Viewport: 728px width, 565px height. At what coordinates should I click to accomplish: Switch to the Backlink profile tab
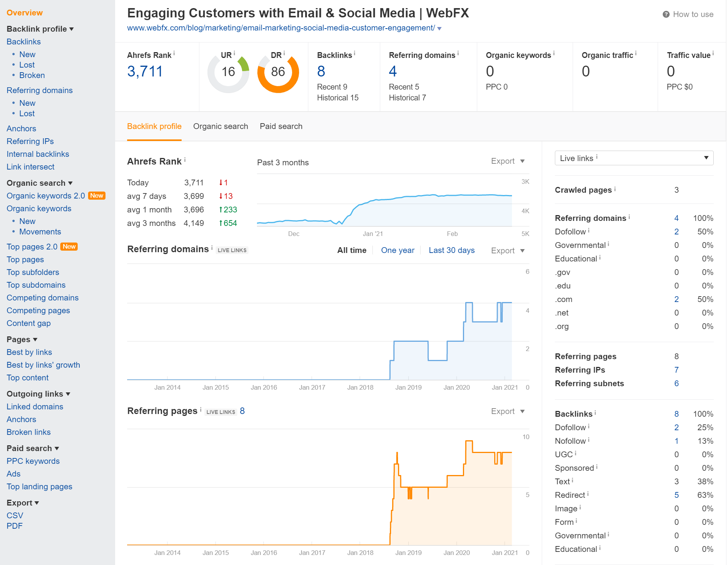(x=154, y=126)
